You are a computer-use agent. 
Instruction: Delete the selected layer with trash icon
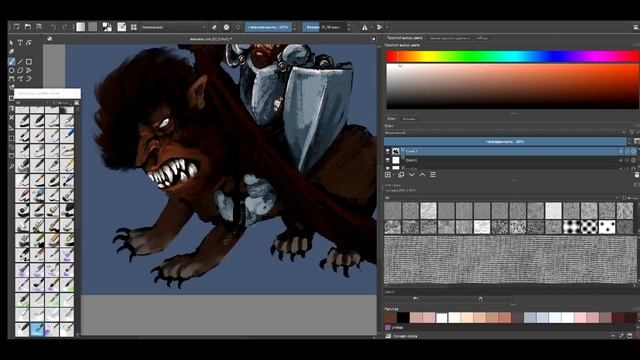(636, 175)
